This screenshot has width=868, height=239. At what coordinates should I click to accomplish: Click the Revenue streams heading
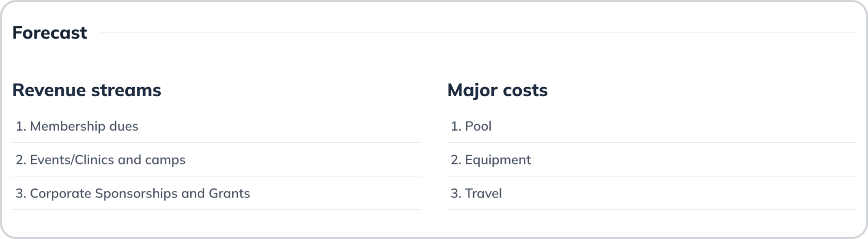(x=87, y=90)
